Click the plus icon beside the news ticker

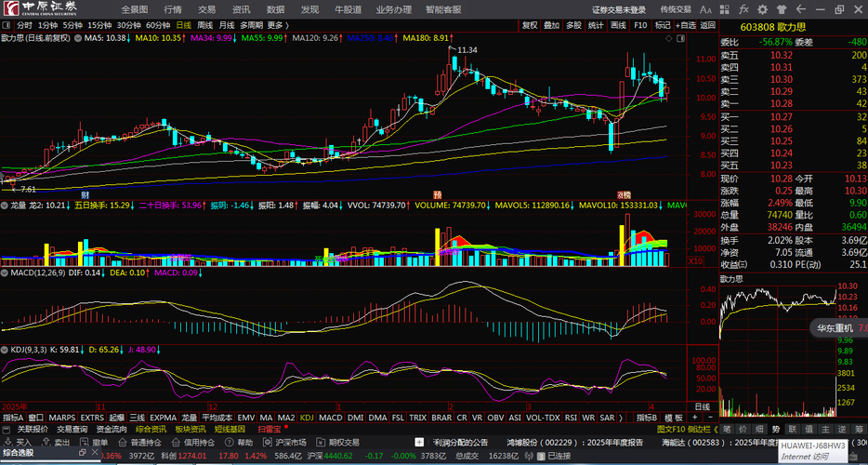coord(420,443)
